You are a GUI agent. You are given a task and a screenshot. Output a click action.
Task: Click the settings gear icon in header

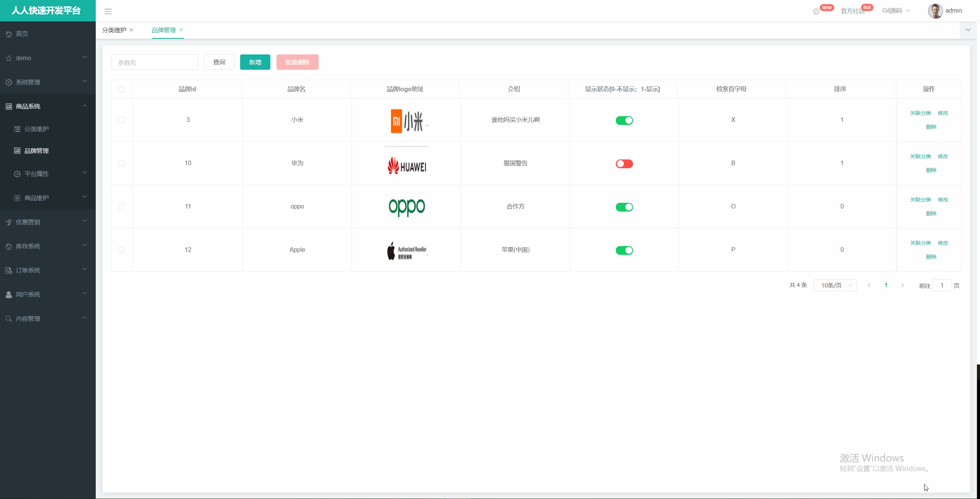(x=816, y=11)
